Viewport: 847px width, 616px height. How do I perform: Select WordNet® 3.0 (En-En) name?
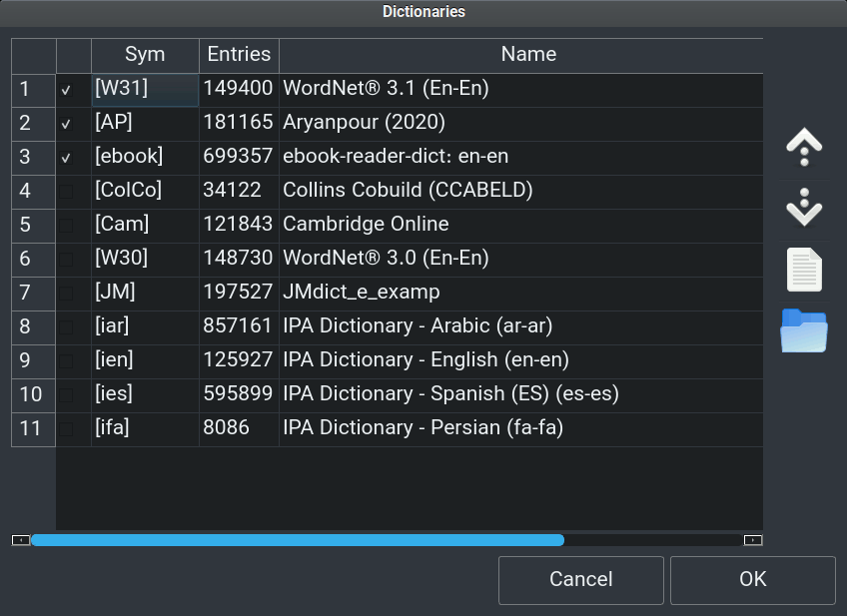click(x=521, y=260)
